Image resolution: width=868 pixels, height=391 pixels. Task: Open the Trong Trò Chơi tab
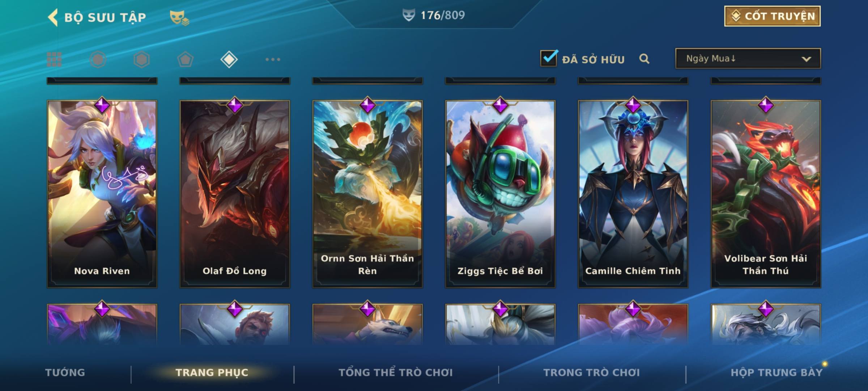point(592,373)
